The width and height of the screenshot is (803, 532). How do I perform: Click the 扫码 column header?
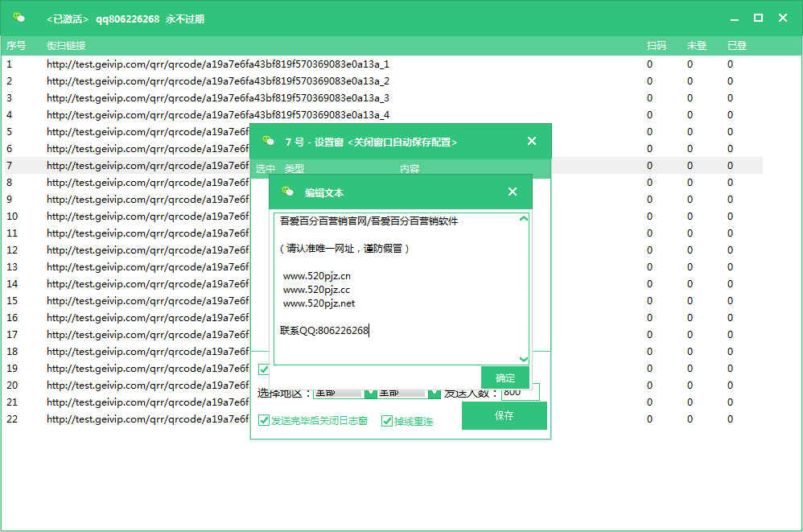click(x=656, y=46)
